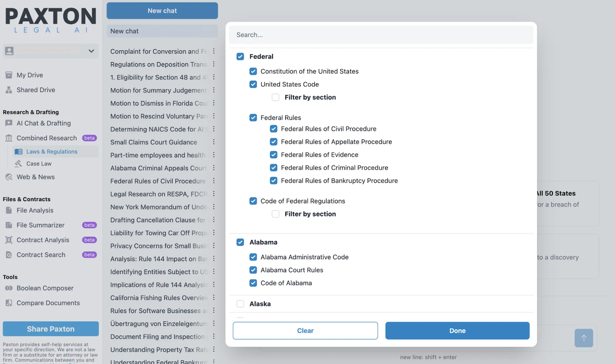
Task: Click the send arrow button
Action: 584,338
